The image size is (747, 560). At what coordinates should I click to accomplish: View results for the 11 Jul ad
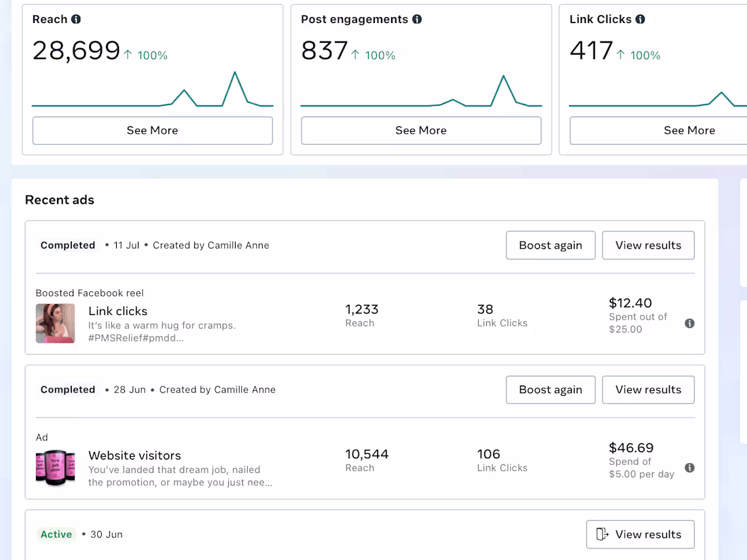click(648, 245)
